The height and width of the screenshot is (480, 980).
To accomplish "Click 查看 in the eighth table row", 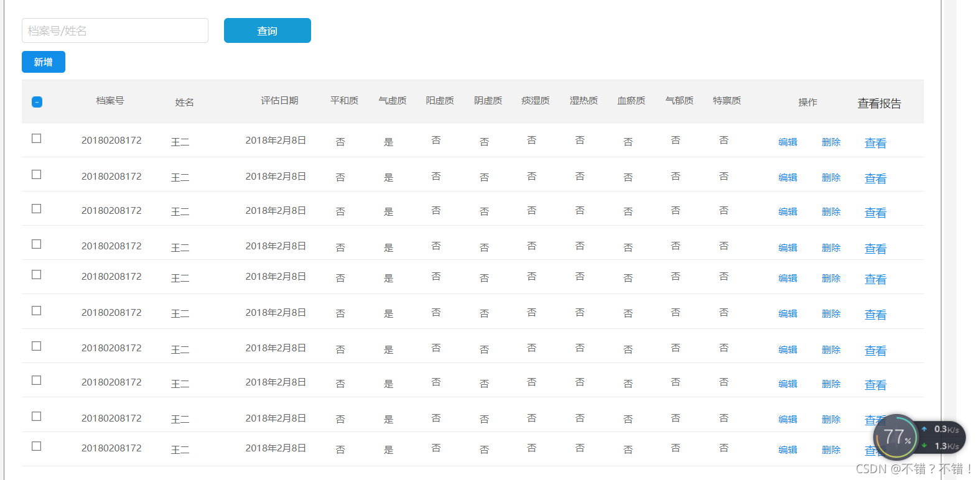I will point(875,385).
